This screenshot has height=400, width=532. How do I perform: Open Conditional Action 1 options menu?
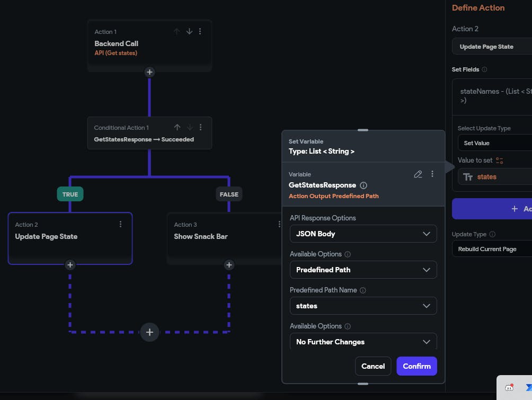(x=200, y=127)
